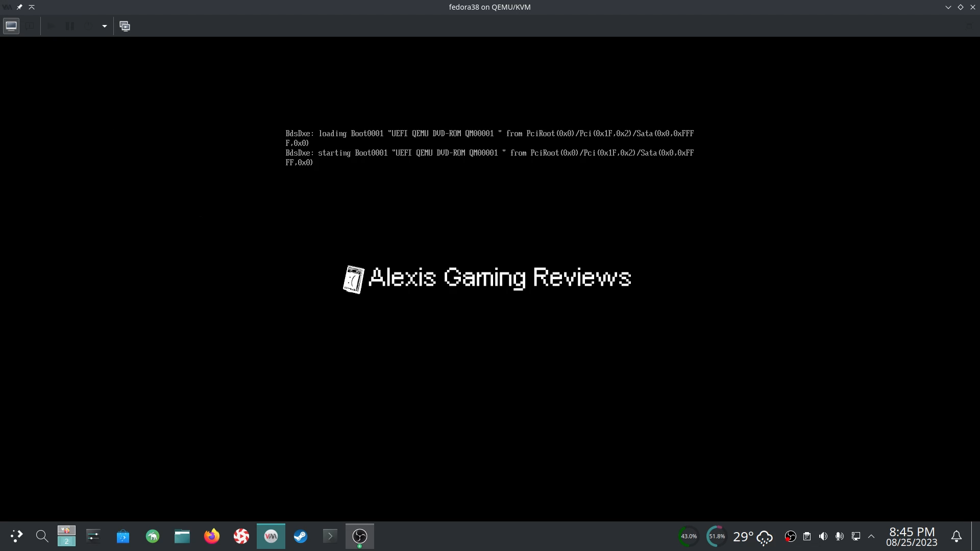Open the taskbar search icon
This screenshot has width=980, height=551.
(x=42, y=536)
